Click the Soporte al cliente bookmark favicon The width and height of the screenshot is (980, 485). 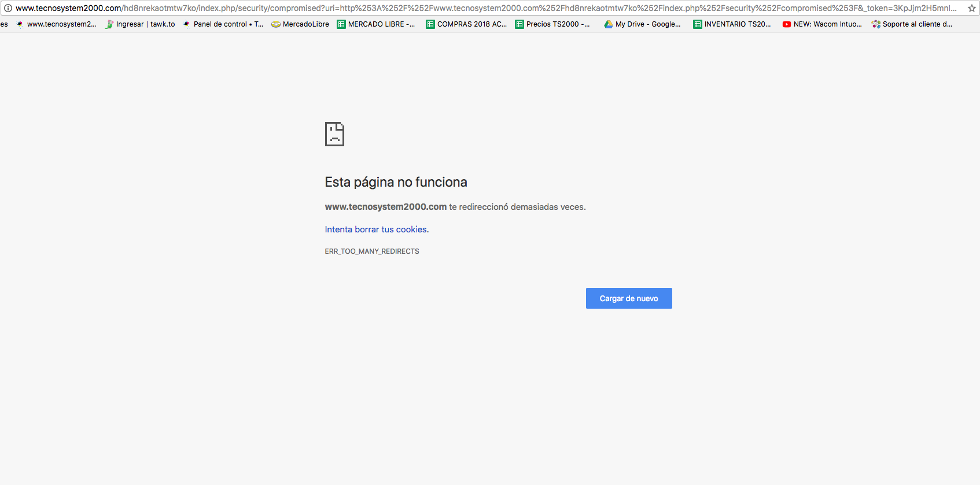tap(876, 24)
